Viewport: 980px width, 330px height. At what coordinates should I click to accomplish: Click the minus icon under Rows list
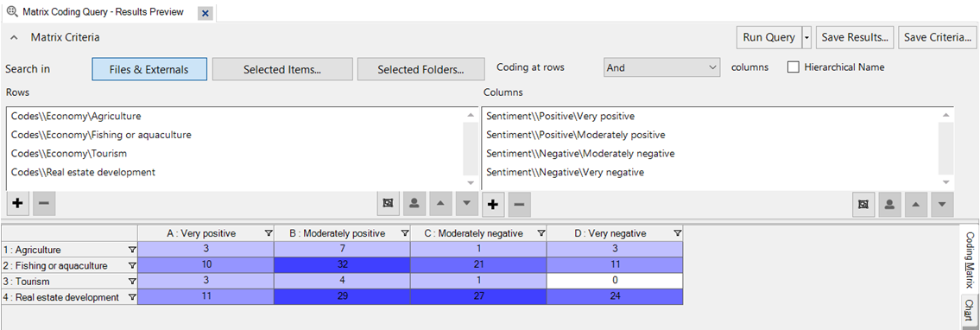click(44, 204)
